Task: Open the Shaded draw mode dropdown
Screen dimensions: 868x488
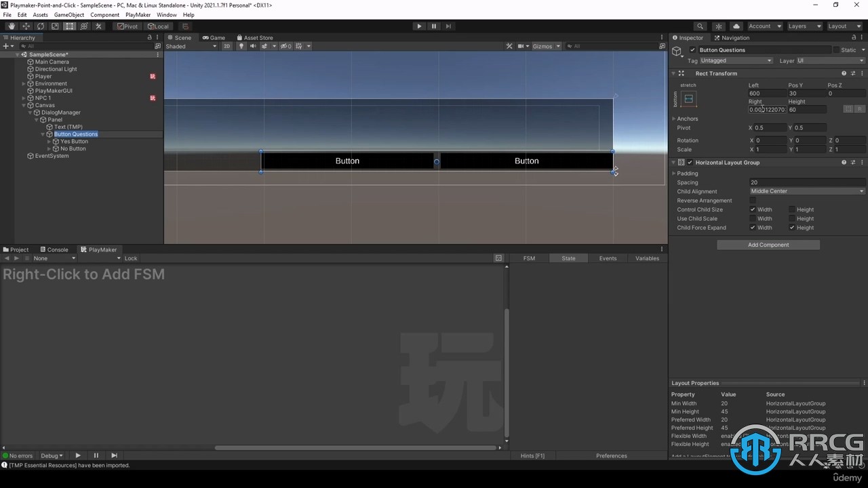Action: [x=191, y=46]
